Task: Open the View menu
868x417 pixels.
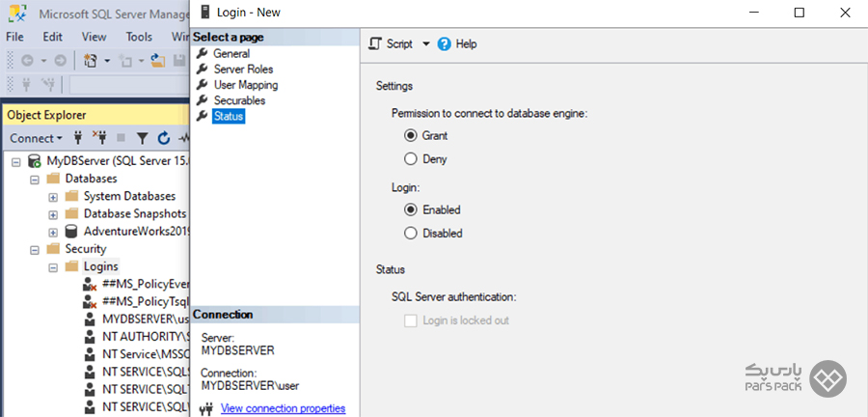Action: point(95,37)
